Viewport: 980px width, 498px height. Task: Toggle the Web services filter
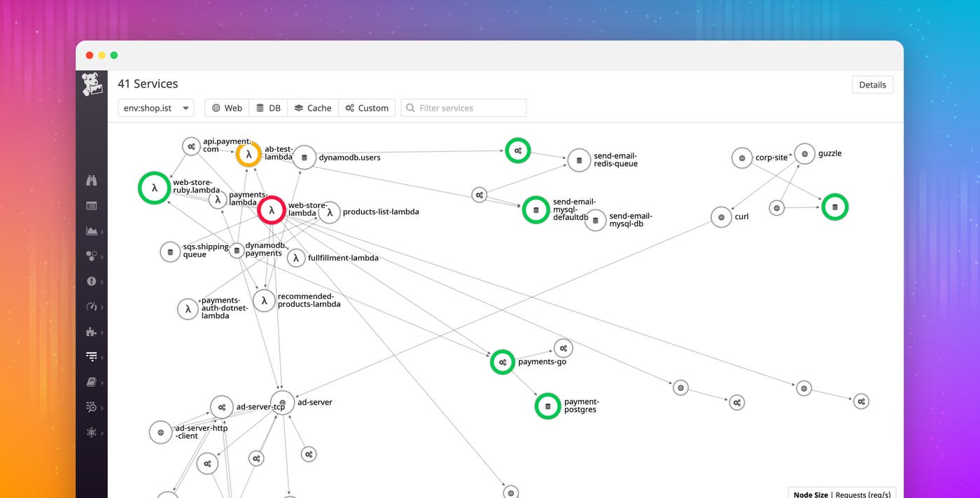pos(225,108)
